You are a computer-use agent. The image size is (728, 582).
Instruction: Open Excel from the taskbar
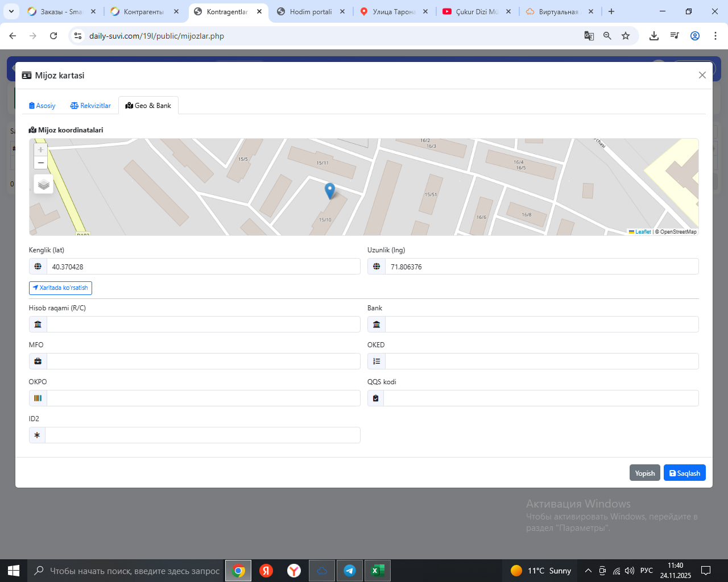pyautogui.click(x=377, y=571)
